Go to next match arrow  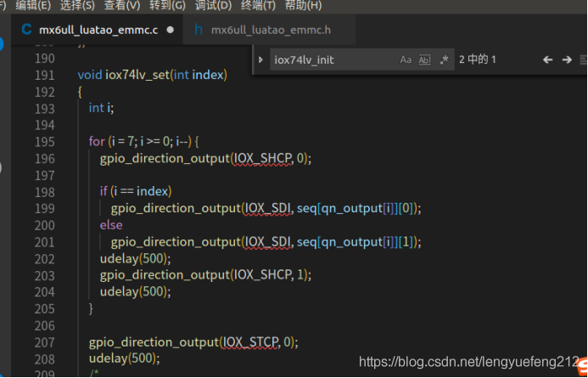coord(566,59)
